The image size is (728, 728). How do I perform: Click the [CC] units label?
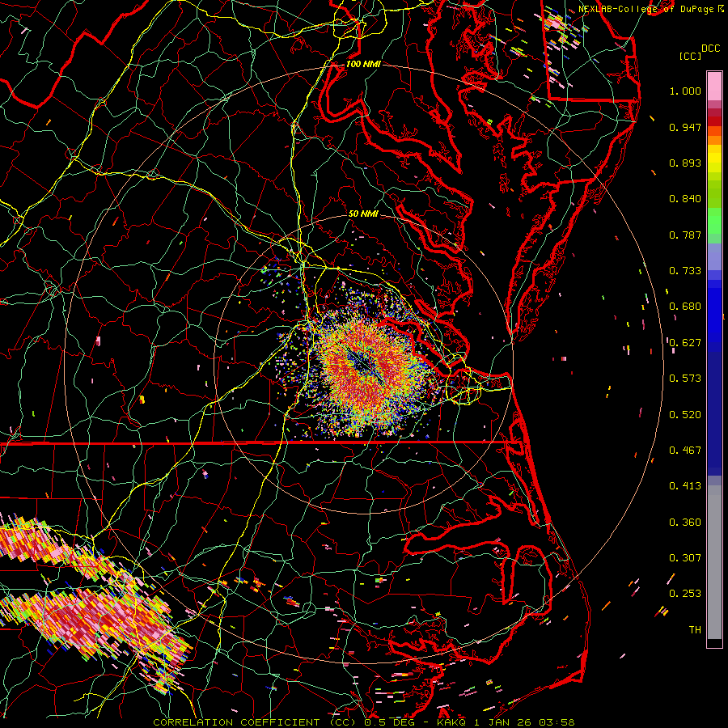point(691,56)
